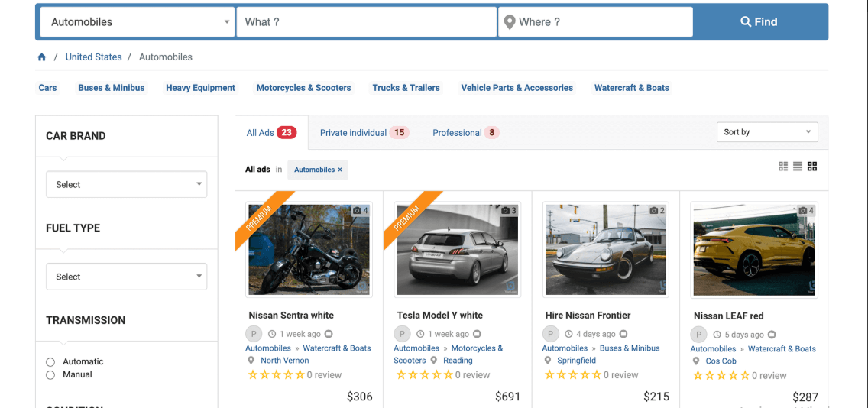Go to United States breadcrumb link

point(93,57)
